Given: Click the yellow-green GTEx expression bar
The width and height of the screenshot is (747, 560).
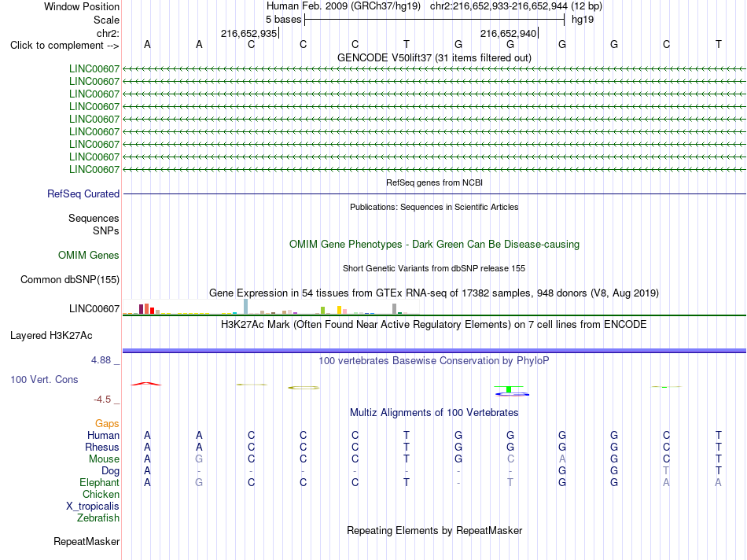Looking at the screenshot, I should [322, 310].
